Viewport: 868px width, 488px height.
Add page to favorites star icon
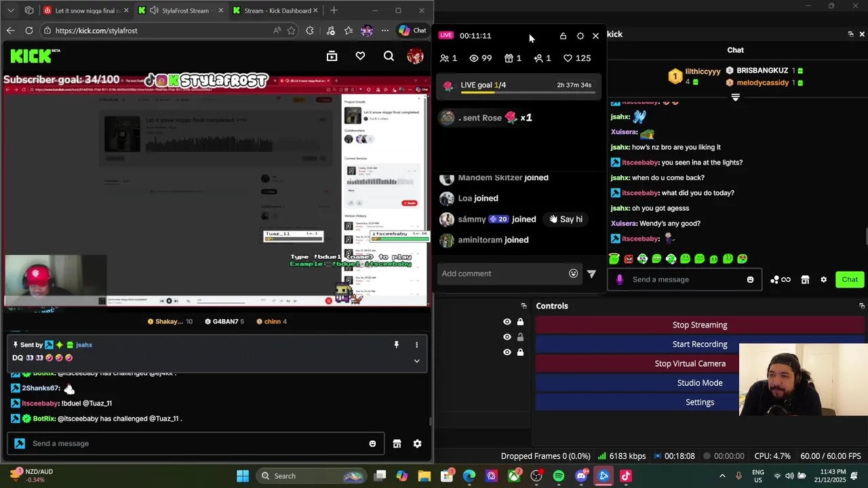tap(291, 30)
